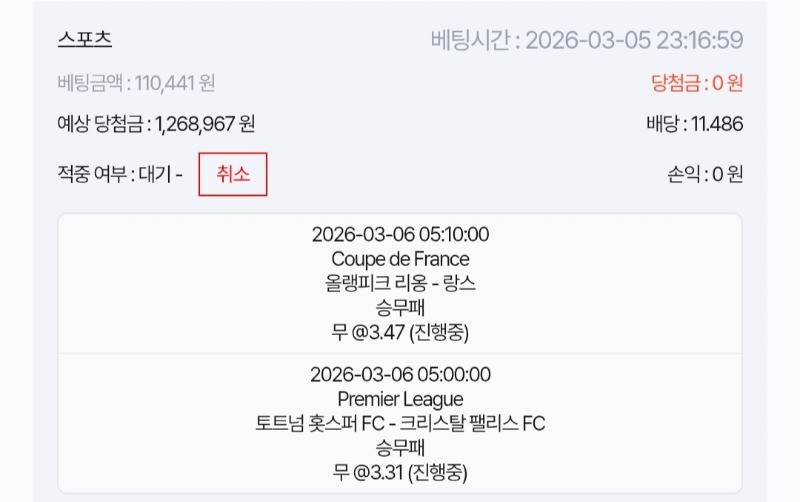Open the underlined 스포츠 heading
Image resolution: width=800 pixels, height=502 pixels.
pyautogui.click(x=85, y=40)
